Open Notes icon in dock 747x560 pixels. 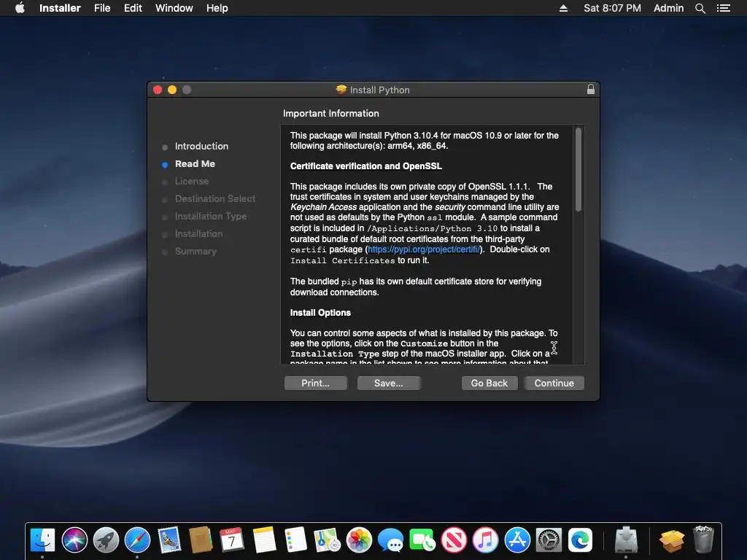click(264, 540)
